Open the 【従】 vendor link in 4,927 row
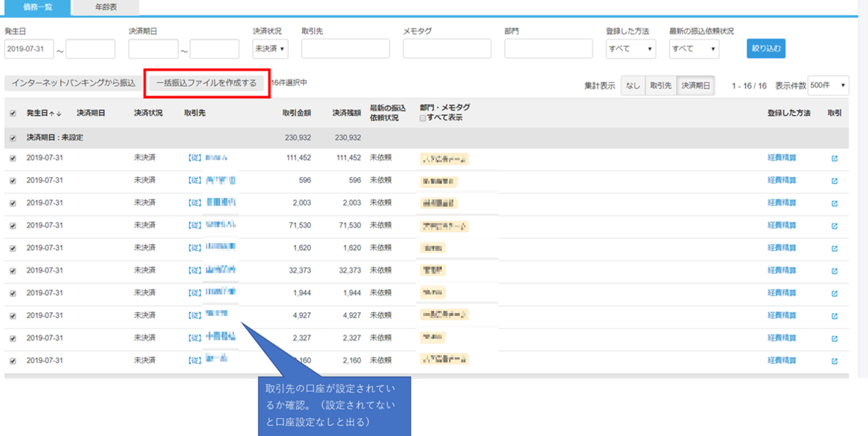 pyautogui.click(x=208, y=315)
